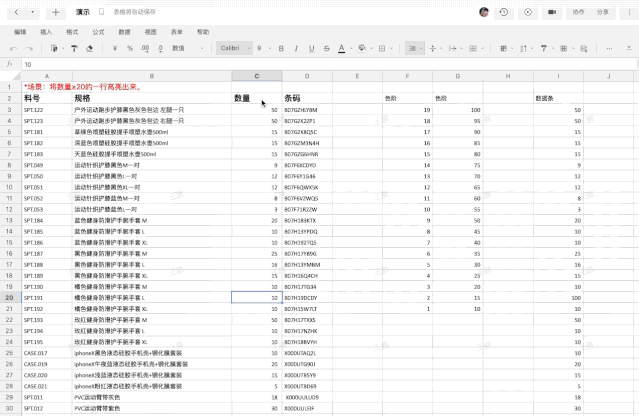The width and height of the screenshot is (639, 416).
Task: Click the formula bar showing 10
Action: 328,64
